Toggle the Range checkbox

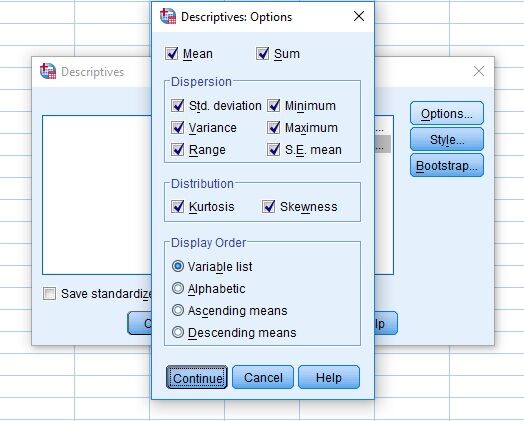click(x=177, y=150)
